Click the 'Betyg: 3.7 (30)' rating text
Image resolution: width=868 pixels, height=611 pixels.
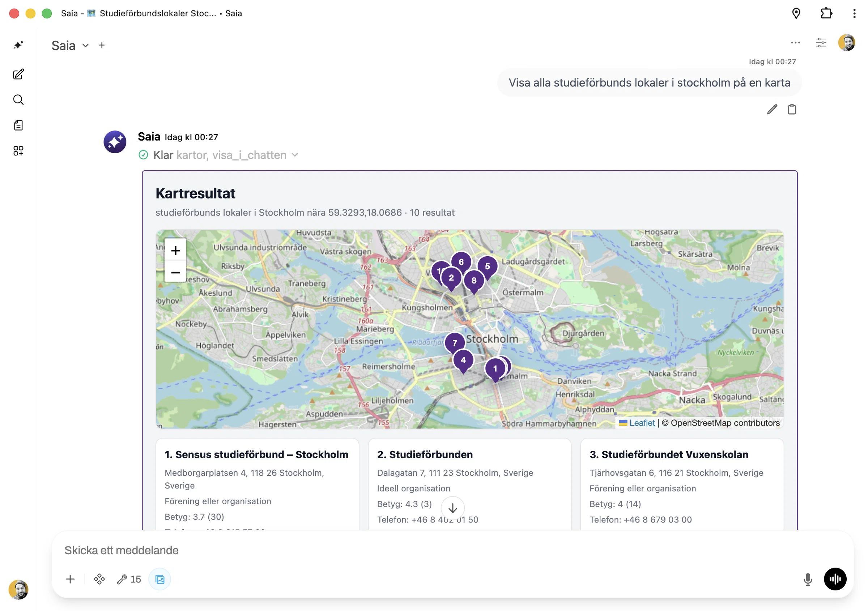[x=194, y=517]
